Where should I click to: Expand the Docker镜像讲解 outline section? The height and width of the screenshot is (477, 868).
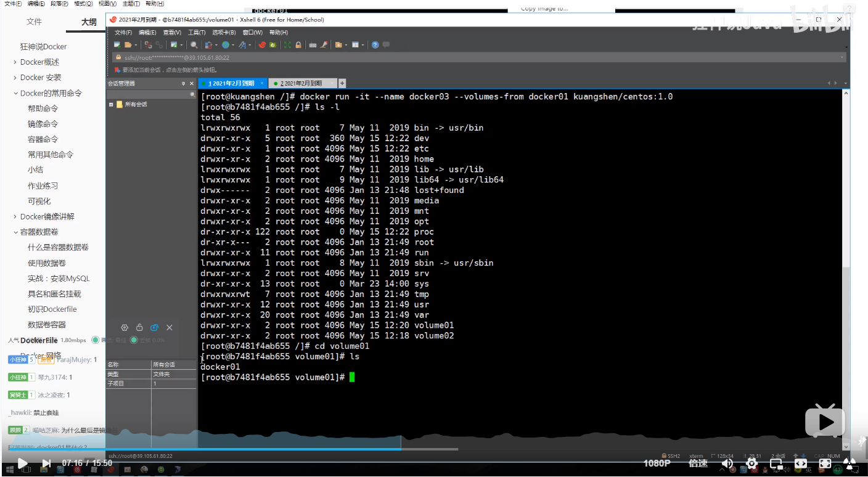[15, 217]
